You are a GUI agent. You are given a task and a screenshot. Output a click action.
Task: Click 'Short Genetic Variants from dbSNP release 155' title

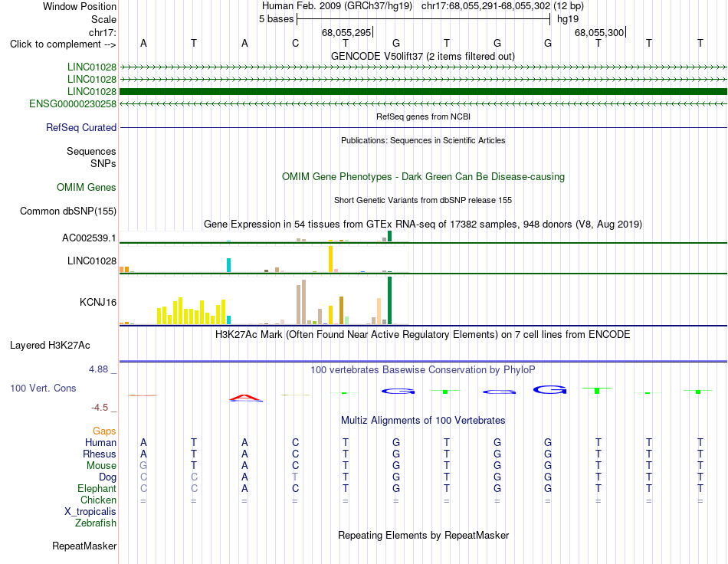[x=423, y=201]
